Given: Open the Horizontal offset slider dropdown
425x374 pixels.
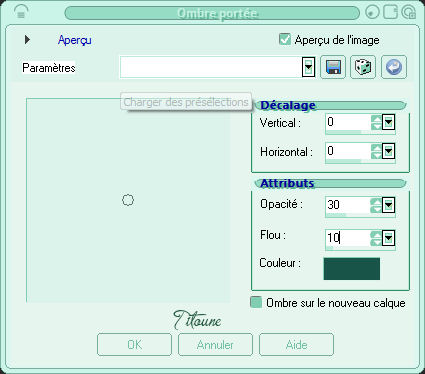Looking at the screenshot, I should point(388,151).
